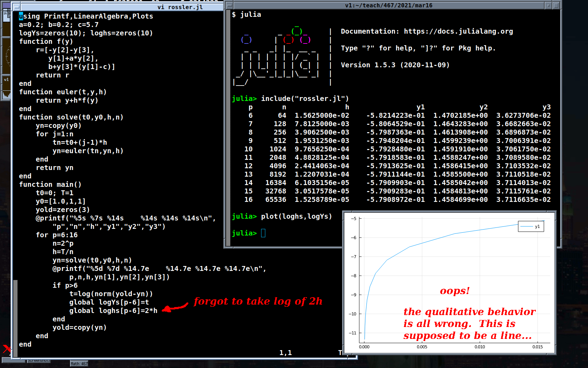The height and width of the screenshot is (368, 588).
Task: Click the blue y1 curve in plot
Action: click(409, 247)
